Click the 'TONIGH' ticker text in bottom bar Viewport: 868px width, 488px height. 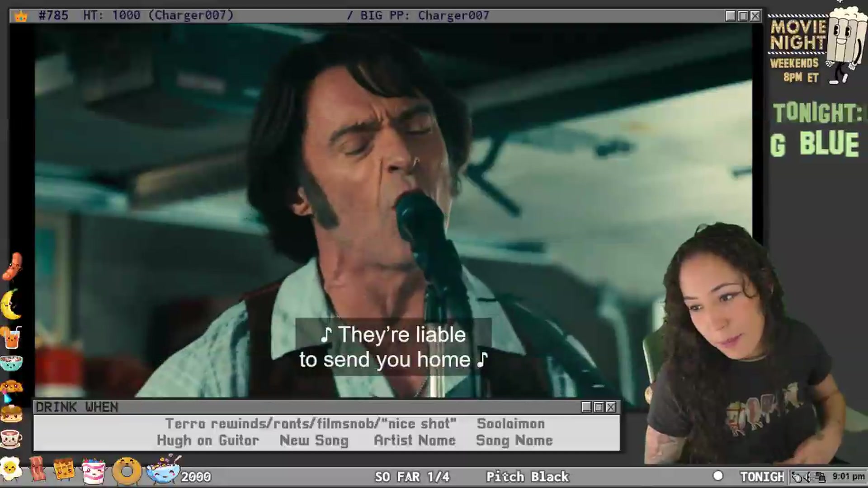tap(762, 477)
